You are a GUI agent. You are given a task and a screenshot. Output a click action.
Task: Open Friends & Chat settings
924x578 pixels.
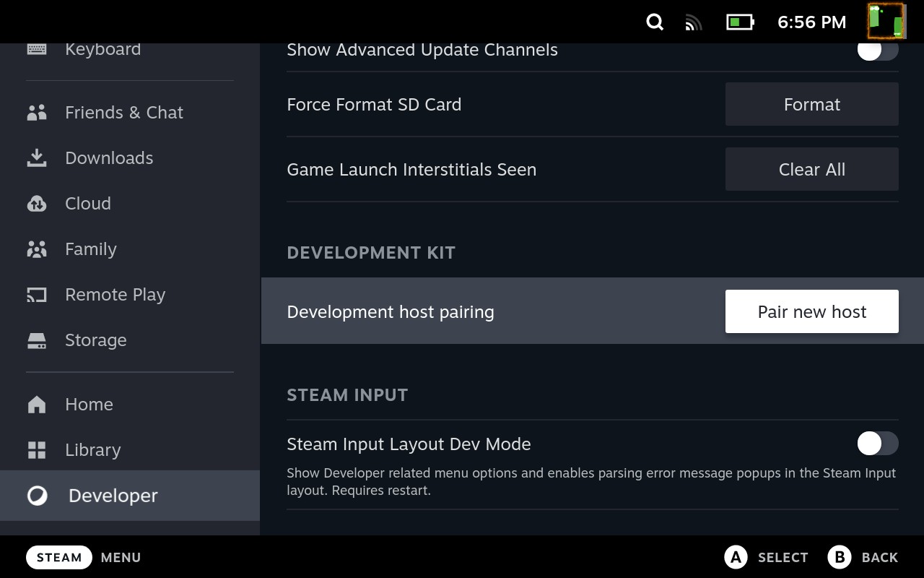tap(37, 112)
